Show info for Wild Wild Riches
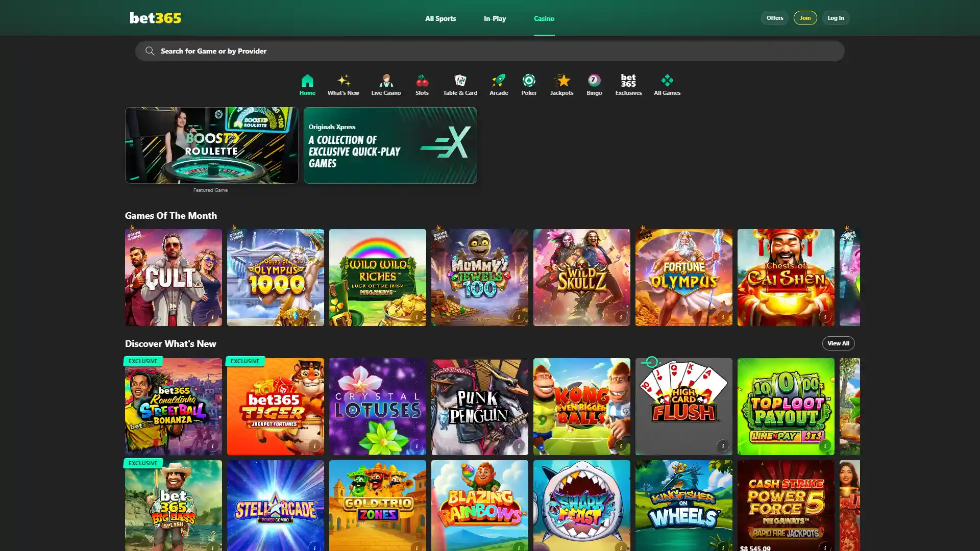Viewport: 980px width, 551px height. [416, 317]
